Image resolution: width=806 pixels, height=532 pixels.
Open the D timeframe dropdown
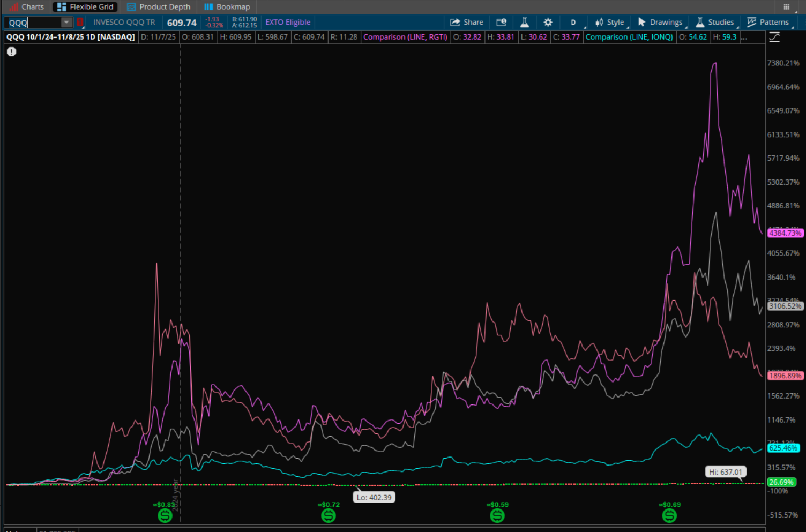573,22
